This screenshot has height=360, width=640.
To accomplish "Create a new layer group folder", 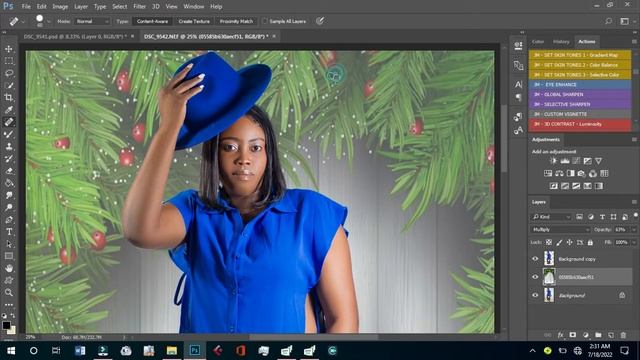I will click(598, 335).
